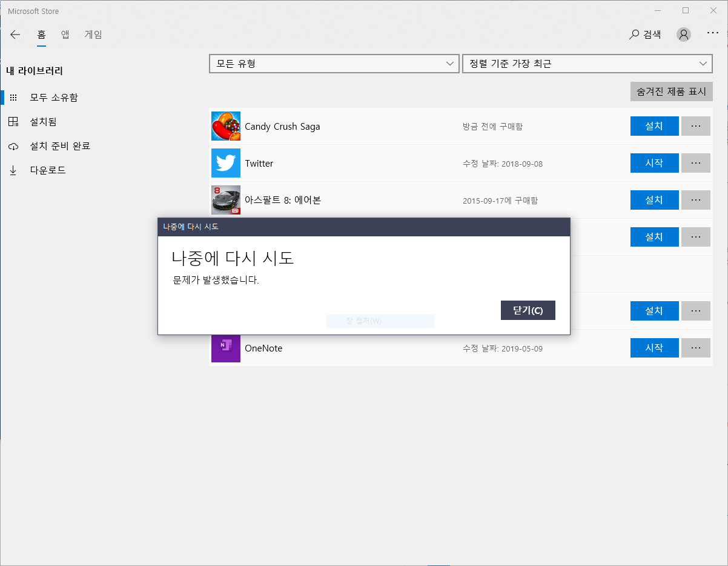Click the Candy Crush Saga app icon
The height and width of the screenshot is (566, 728).
coord(226,126)
